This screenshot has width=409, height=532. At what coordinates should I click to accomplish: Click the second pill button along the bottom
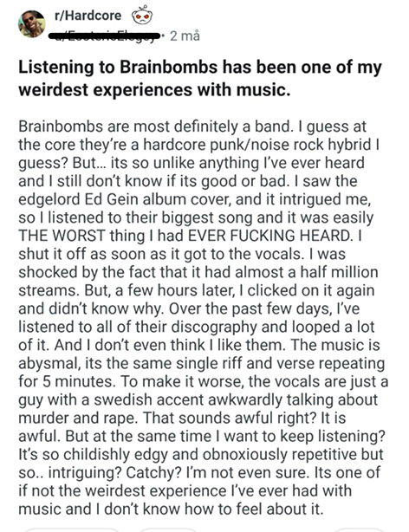click(168, 530)
